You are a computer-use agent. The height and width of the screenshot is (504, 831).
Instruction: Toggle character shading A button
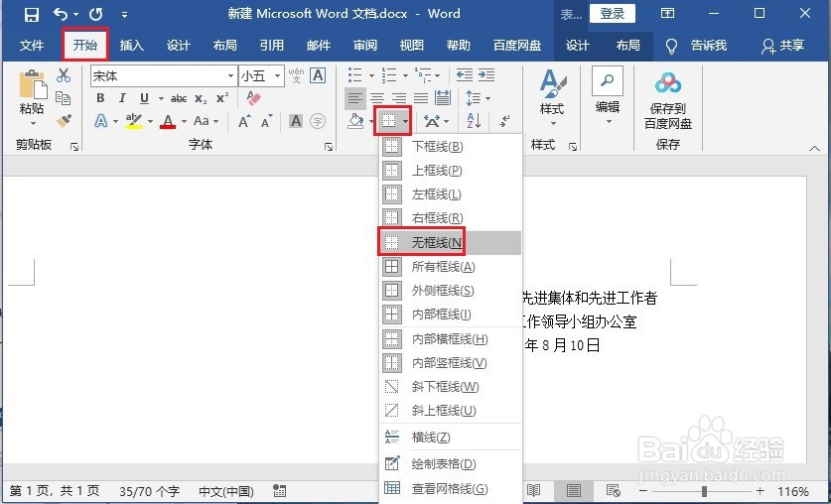pyautogui.click(x=296, y=121)
